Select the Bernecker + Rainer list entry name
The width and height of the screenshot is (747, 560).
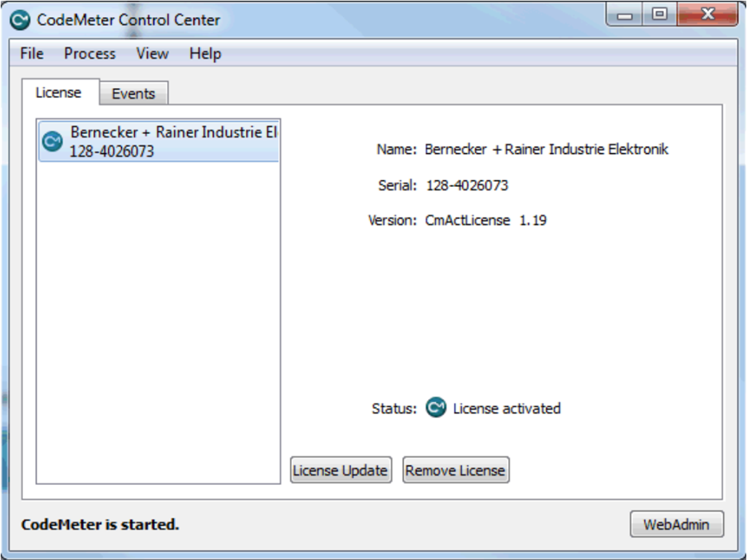click(x=172, y=133)
